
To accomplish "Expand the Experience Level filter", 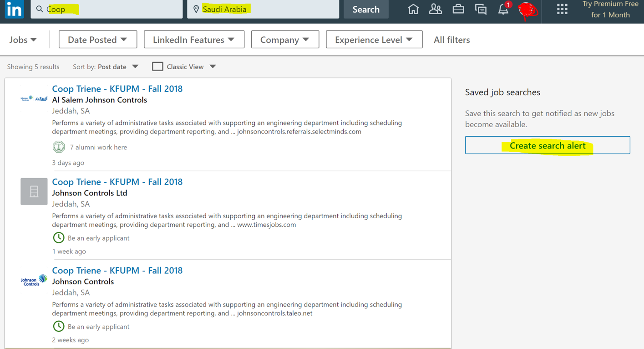I will click(374, 40).
